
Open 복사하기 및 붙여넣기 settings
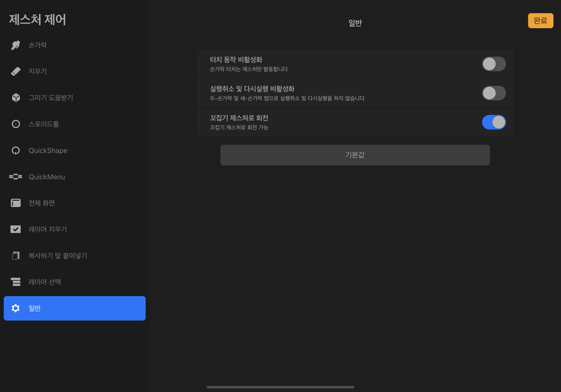click(x=58, y=256)
